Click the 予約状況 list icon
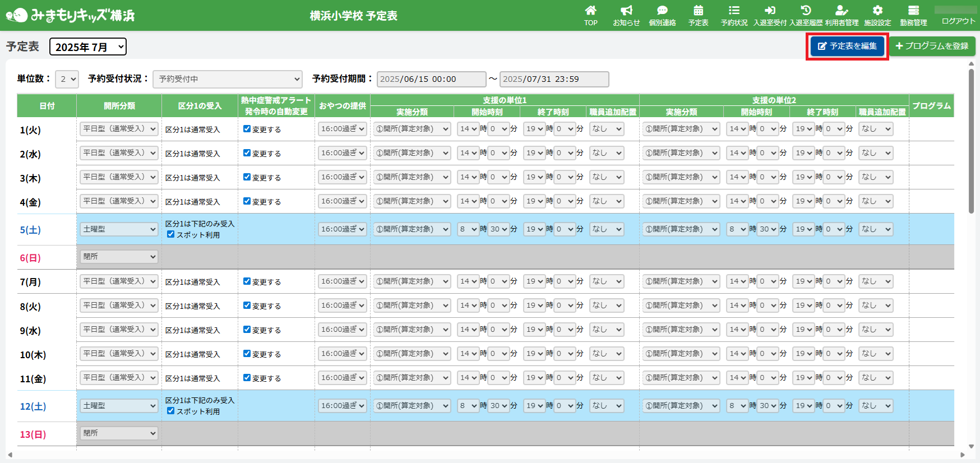Image resolution: width=980 pixels, height=463 pixels. pyautogui.click(x=734, y=11)
